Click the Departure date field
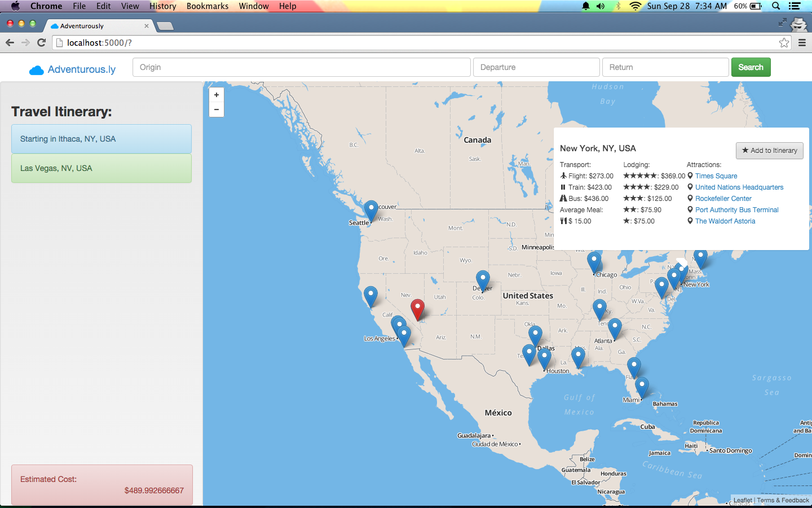This screenshot has height=508, width=812. click(x=536, y=67)
